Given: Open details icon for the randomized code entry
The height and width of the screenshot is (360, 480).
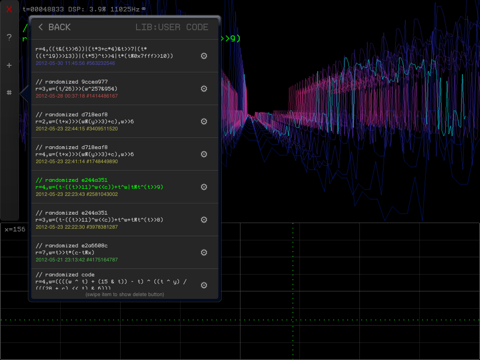Looking at the screenshot, I should 204,285.
